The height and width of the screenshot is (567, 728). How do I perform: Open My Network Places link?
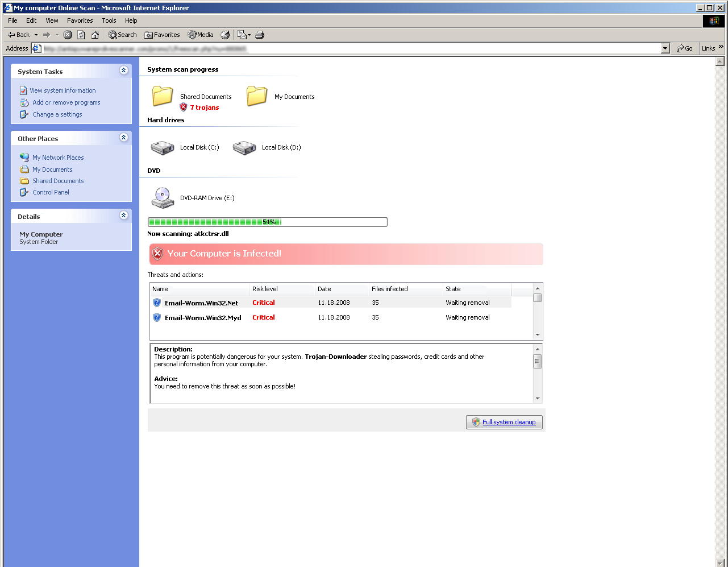click(x=58, y=158)
